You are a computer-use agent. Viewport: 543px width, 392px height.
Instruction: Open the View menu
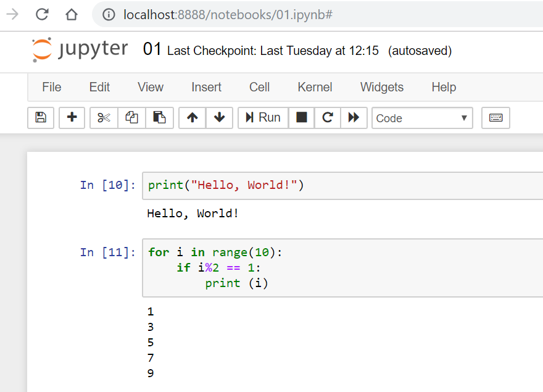click(151, 87)
